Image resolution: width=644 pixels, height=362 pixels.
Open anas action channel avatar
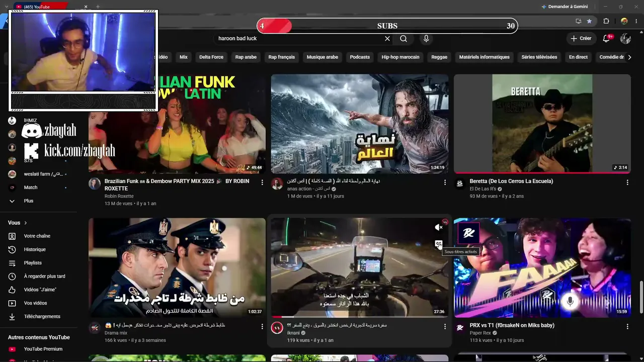point(277,184)
